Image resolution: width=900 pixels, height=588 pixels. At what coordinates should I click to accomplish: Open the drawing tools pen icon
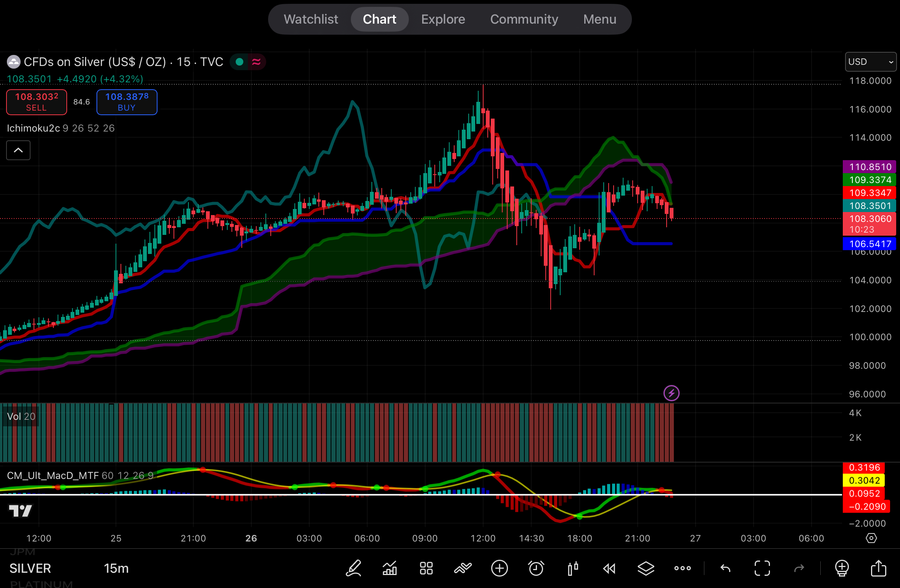click(354, 569)
